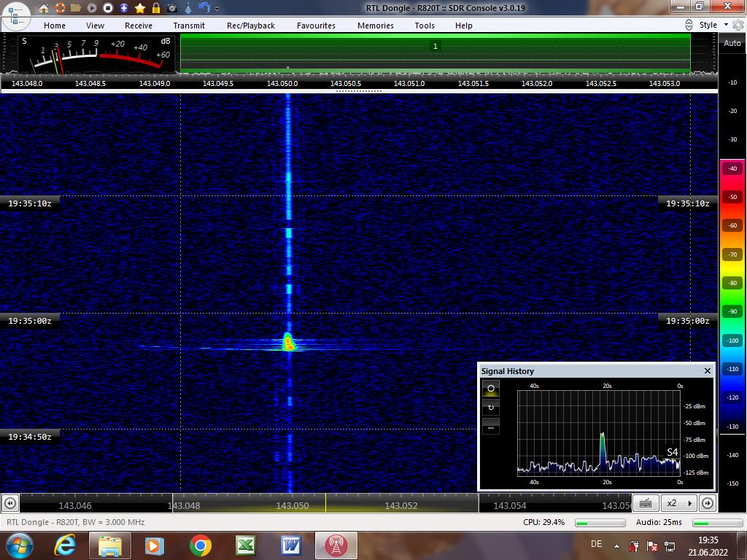Click the camera screenshot icon
Image resolution: width=747 pixels, height=560 pixels.
[172, 7]
